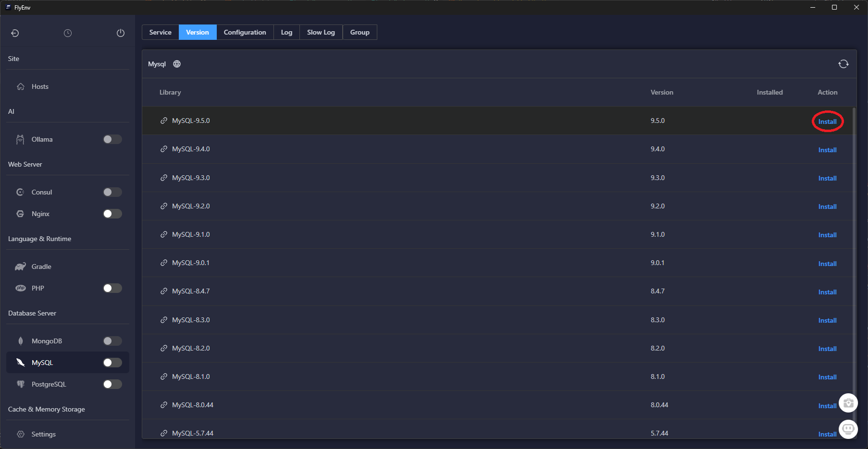Click the refresh icon in Mysql panel
Viewport: 868px width, 449px height.
click(x=843, y=64)
